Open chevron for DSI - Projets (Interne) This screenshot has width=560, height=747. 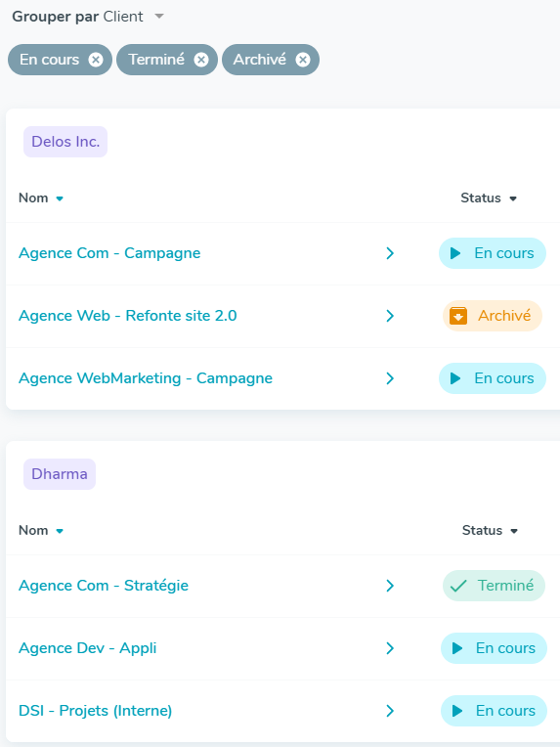point(390,711)
